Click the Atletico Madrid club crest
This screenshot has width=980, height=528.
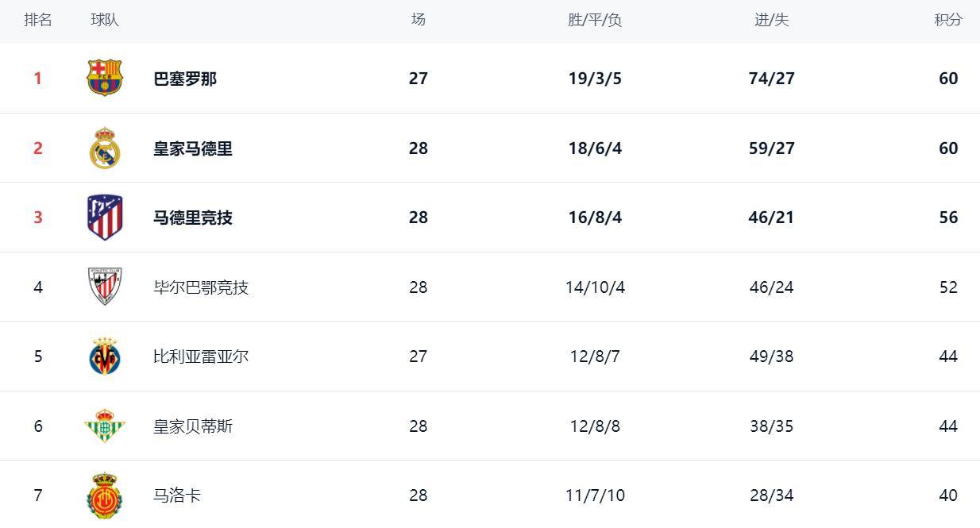(105, 217)
